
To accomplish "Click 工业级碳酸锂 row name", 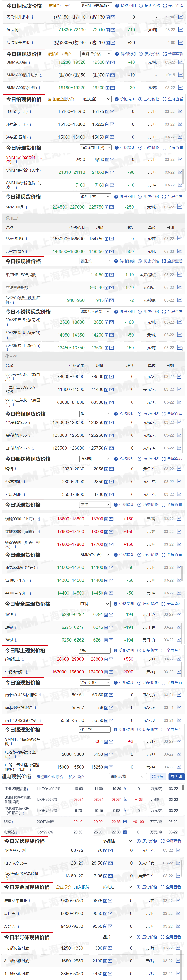I will point(15,789).
